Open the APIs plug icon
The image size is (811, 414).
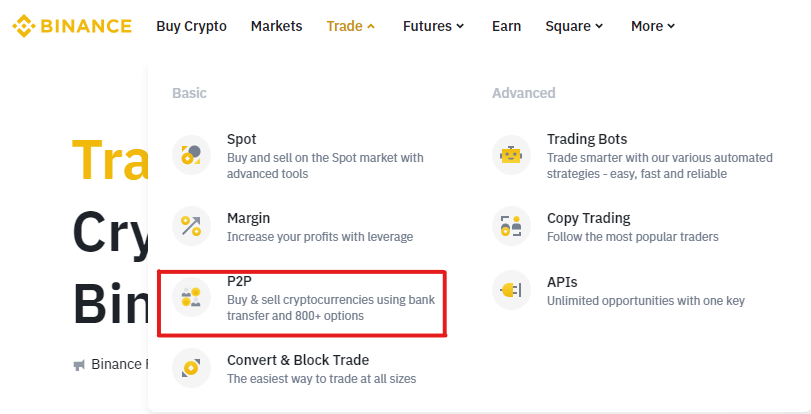tap(511, 290)
